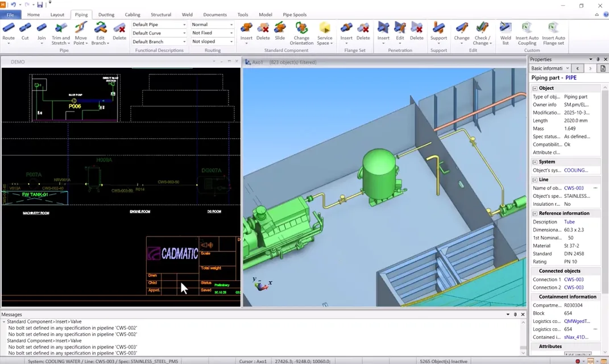Choose the Change Orientation tool
The height and width of the screenshot is (364, 609).
point(301,32)
